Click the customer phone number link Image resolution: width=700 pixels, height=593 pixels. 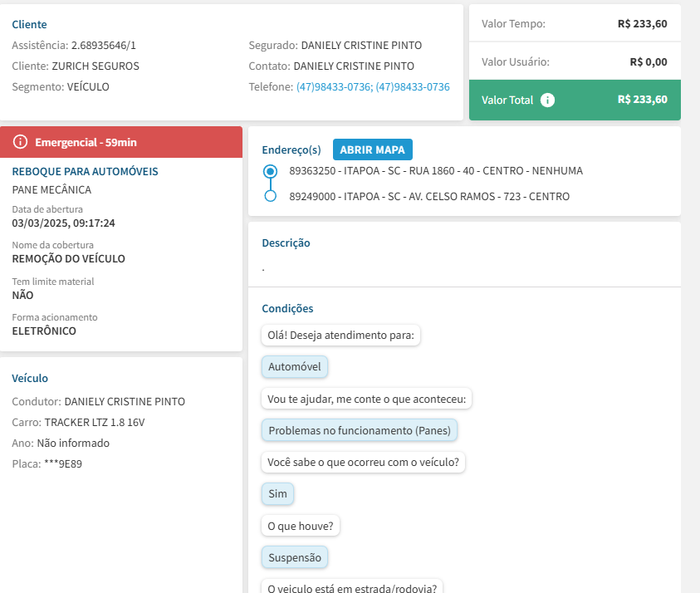pos(373,86)
